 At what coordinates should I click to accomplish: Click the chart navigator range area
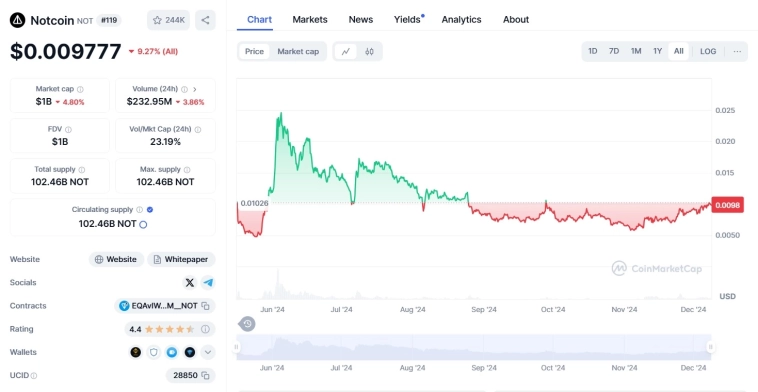[x=474, y=347]
